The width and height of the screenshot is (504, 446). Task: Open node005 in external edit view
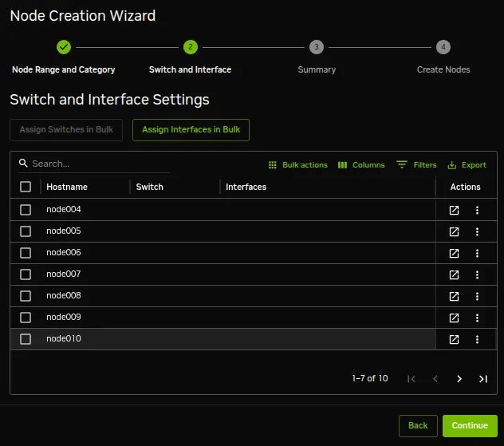pyautogui.click(x=454, y=232)
